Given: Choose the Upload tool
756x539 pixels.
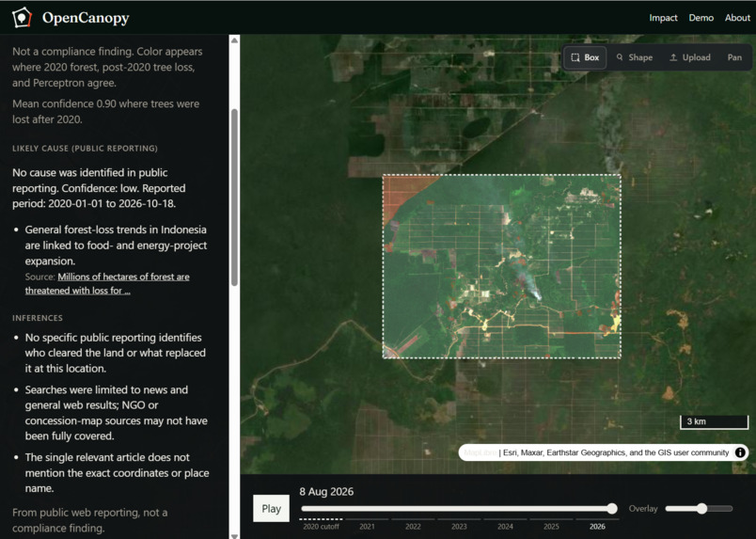Looking at the screenshot, I should pos(689,57).
